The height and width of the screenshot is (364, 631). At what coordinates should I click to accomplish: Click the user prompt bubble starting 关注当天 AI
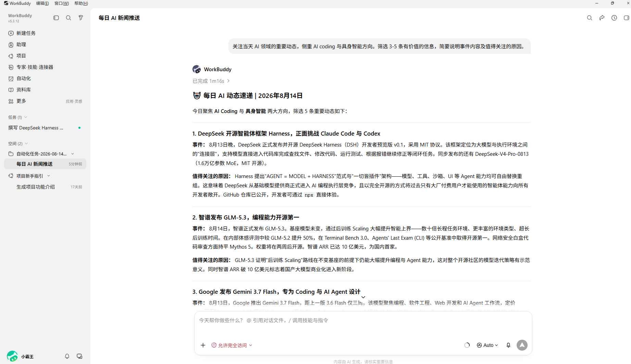click(x=379, y=46)
